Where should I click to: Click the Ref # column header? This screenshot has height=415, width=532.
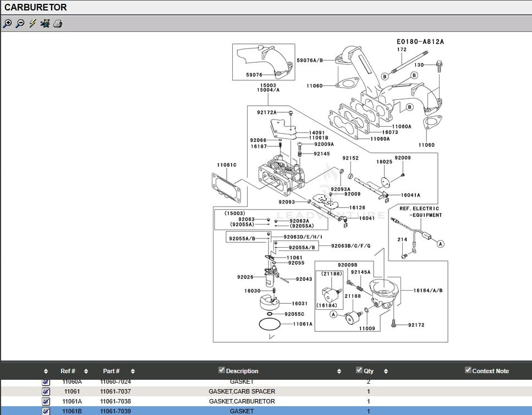pyautogui.click(x=68, y=371)
